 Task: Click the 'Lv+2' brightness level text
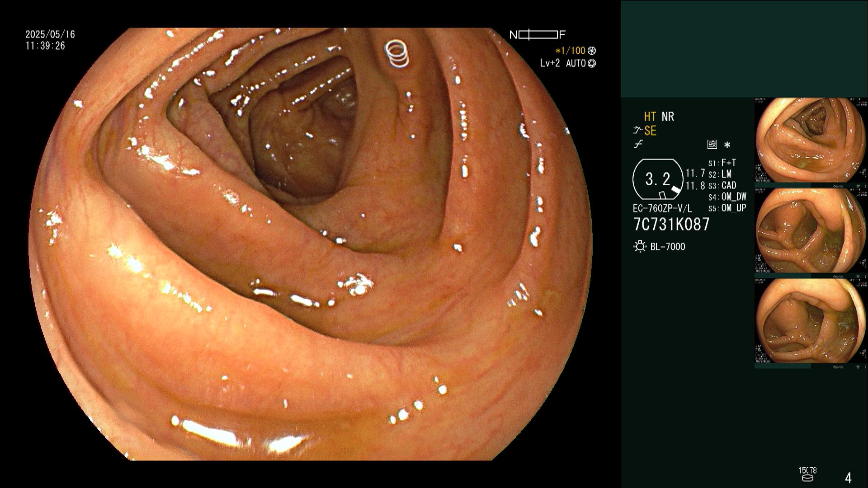click(550, 63)
